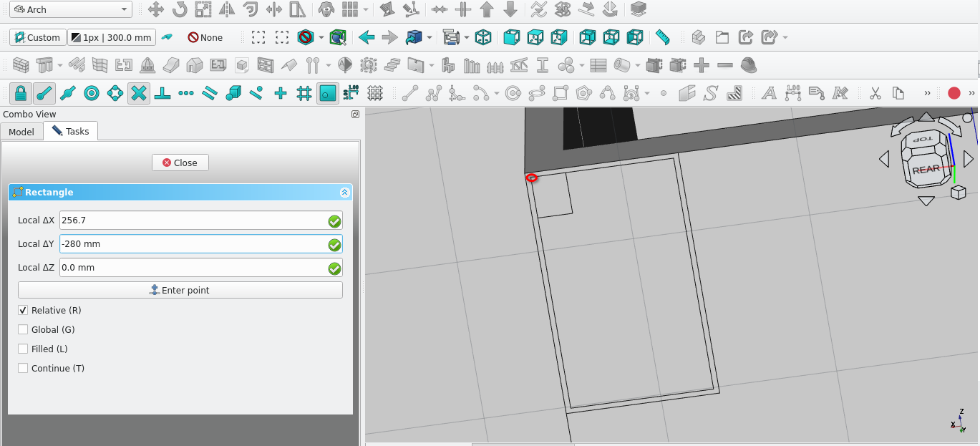Enable snap to grid icon

(304, 93)
